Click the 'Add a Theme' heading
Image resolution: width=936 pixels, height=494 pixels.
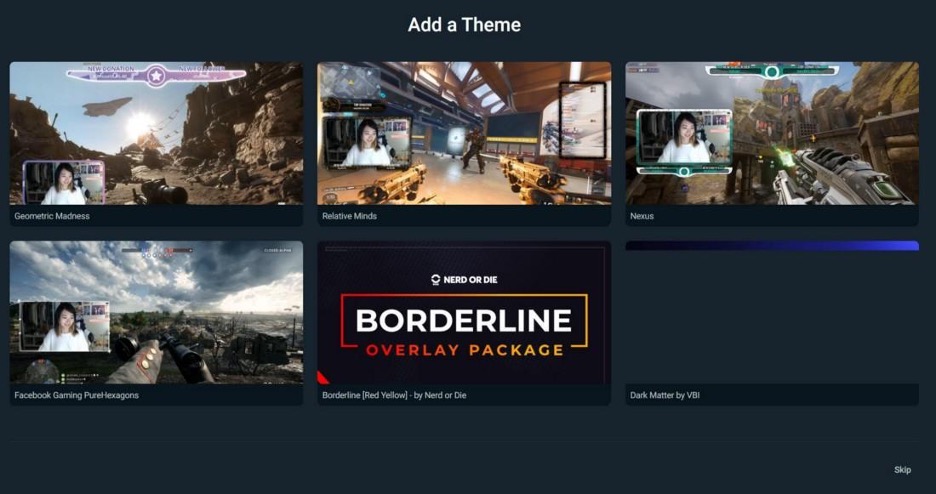pyautogui.click(x=464, y=24)
